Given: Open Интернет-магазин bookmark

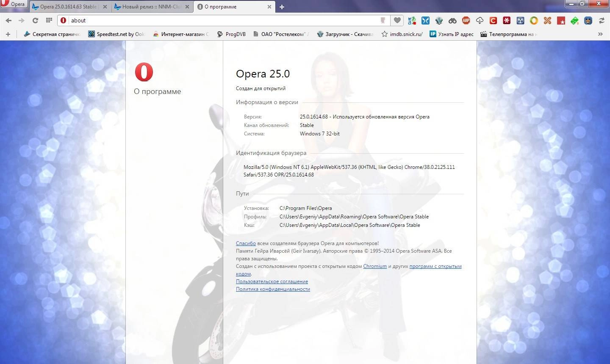Looking at the screenshot, I should click(x=181, y=34).
